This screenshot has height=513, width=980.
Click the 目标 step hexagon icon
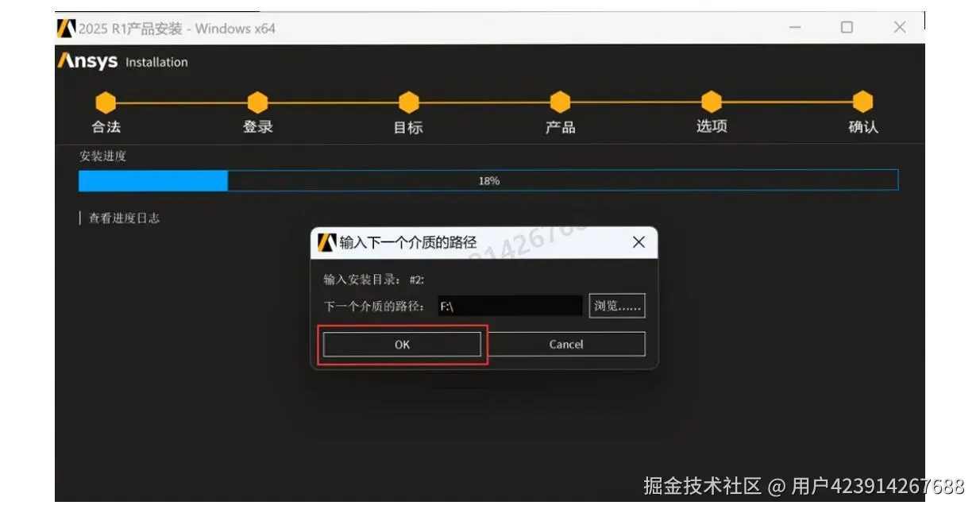pyautogui.click(x=409, y=102)
